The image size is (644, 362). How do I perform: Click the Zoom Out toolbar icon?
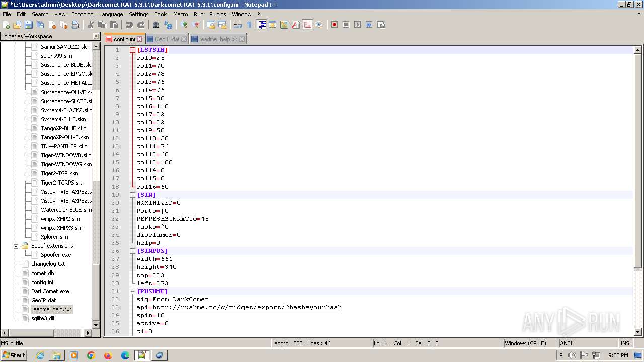pos(195,25)
